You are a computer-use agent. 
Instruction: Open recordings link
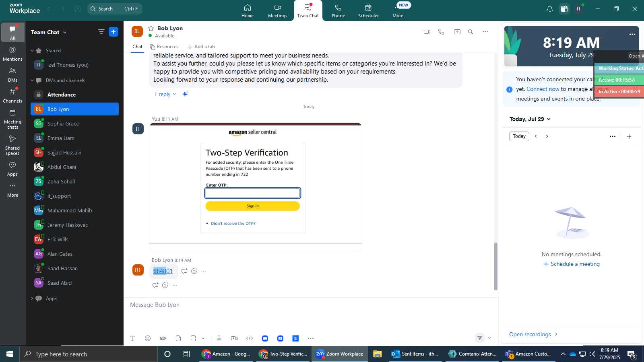pos(533,334)
